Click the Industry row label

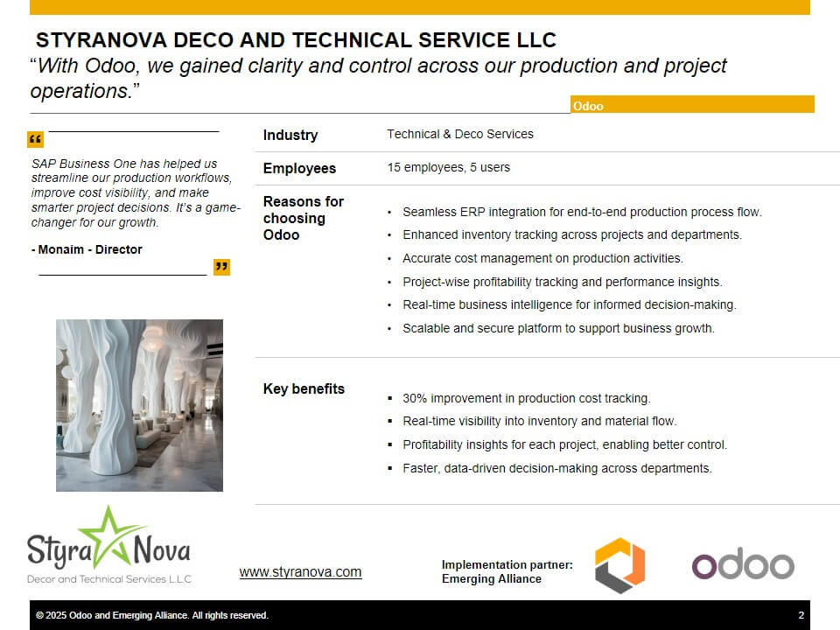(290, 135)
